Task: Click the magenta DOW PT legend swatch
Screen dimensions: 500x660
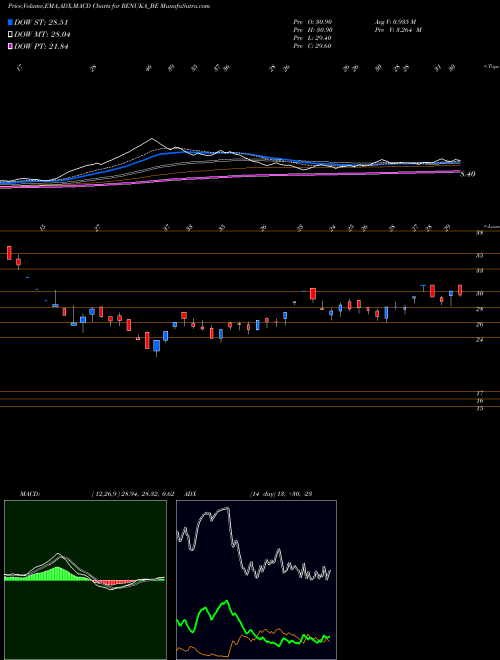Action: pos(11,46)
